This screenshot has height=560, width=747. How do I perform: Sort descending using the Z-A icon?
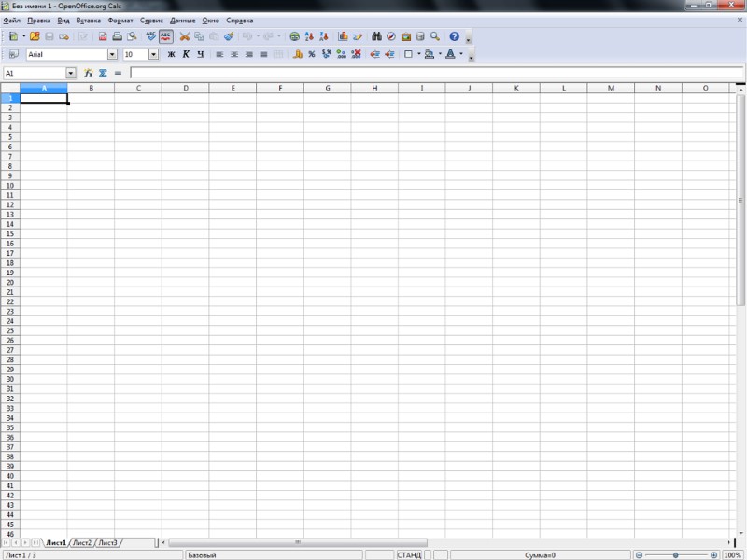click(324, 36)
